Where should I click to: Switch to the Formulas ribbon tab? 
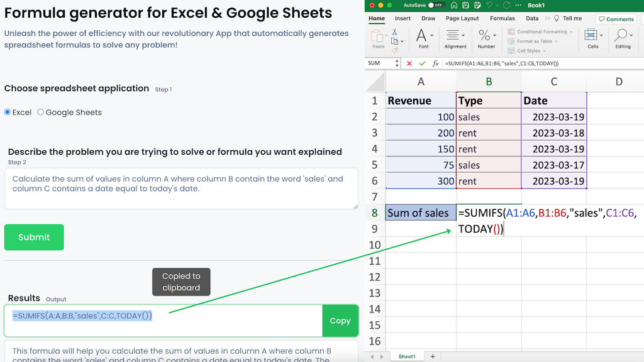click(502, 18)
